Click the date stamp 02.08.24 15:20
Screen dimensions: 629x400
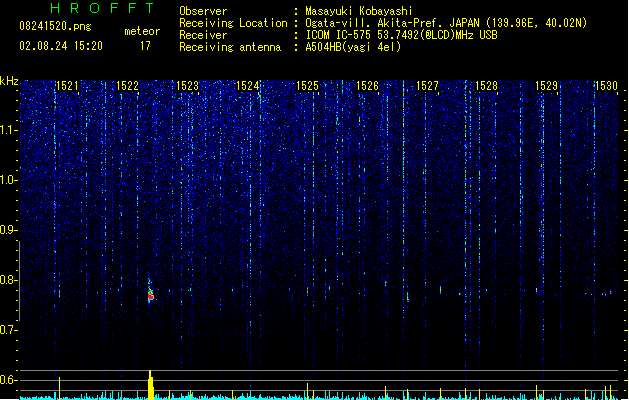tap(61, 46)
